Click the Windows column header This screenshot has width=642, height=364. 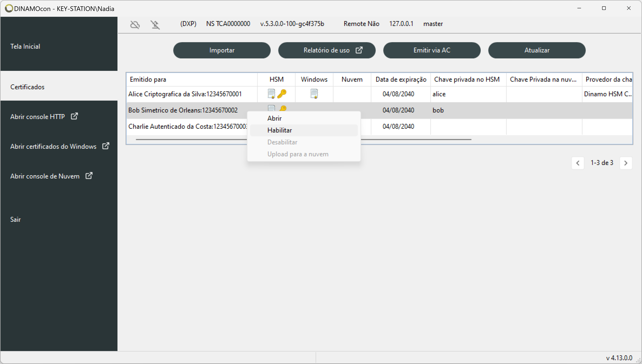pyautogui.click(x=314, y=80)
